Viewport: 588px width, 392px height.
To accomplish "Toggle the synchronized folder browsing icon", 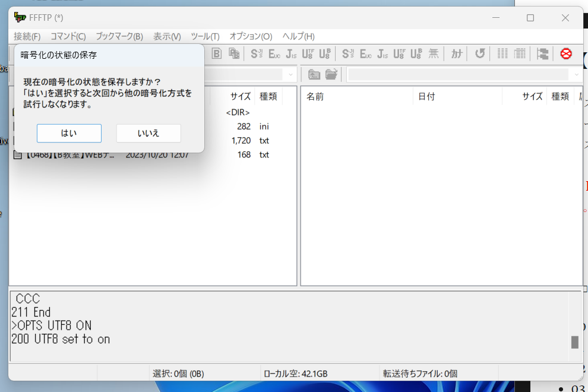I will click(x=542, y=53).
